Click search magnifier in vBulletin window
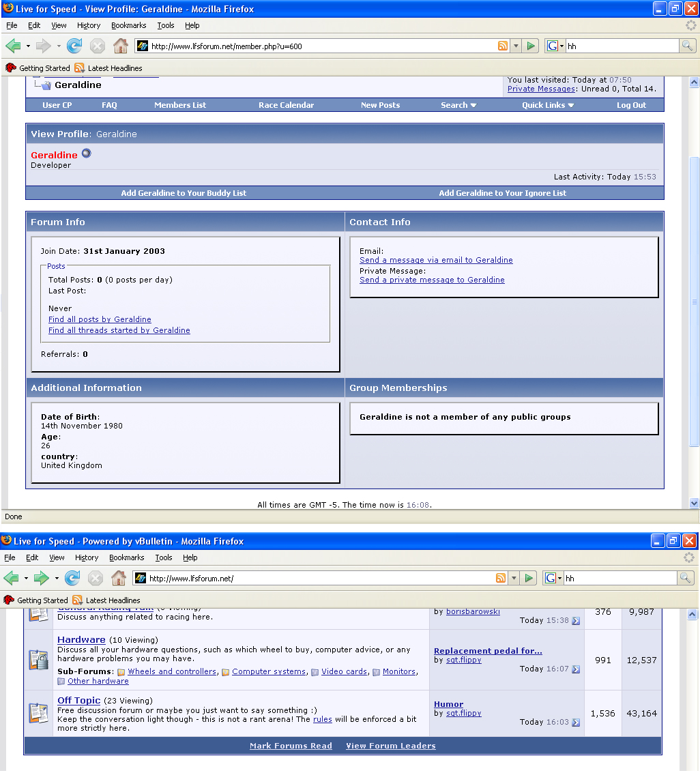Image resolution: width=700 pixels, height=771 pixels. pyautogui.click(x=685, y=579)
